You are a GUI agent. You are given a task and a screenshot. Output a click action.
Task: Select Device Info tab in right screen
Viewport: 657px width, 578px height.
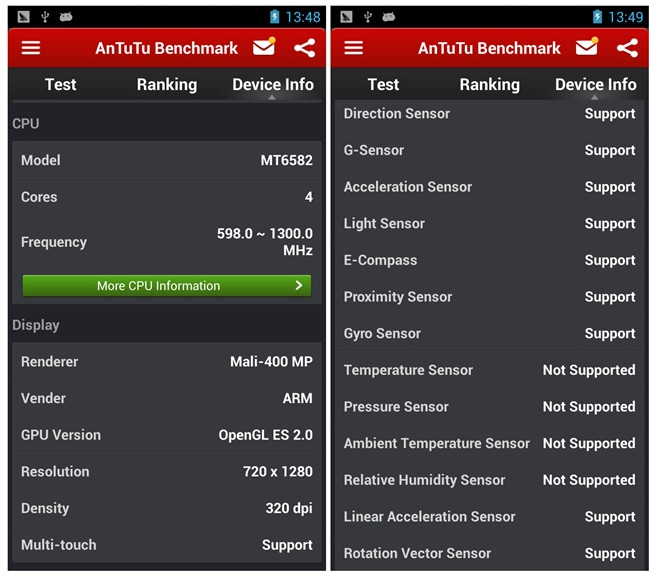coord(595,85)
